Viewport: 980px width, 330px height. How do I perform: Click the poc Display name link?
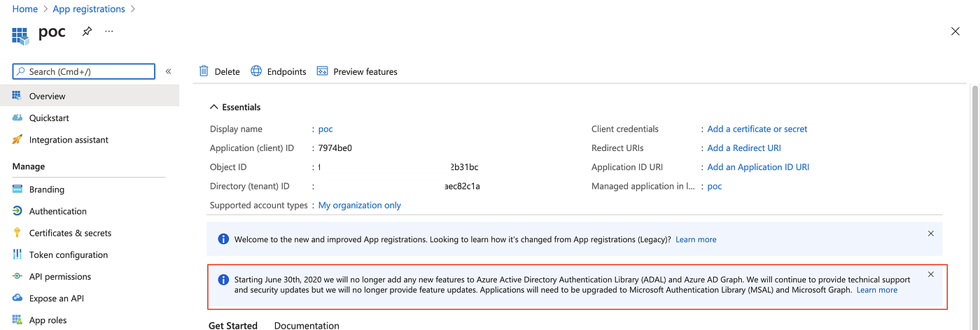tap(325, 129)
